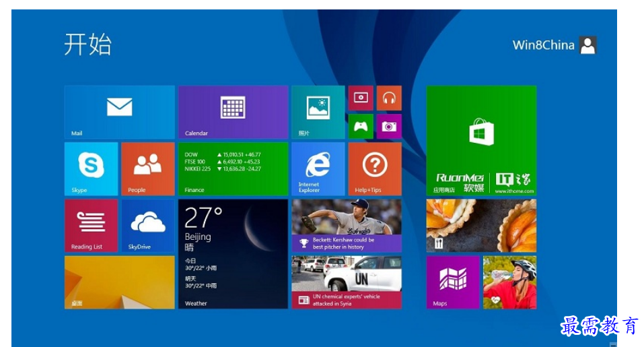Launch the Music headphones tile
Image resolution: width=644 pixels, height=347 pixels.
point(390,98)
